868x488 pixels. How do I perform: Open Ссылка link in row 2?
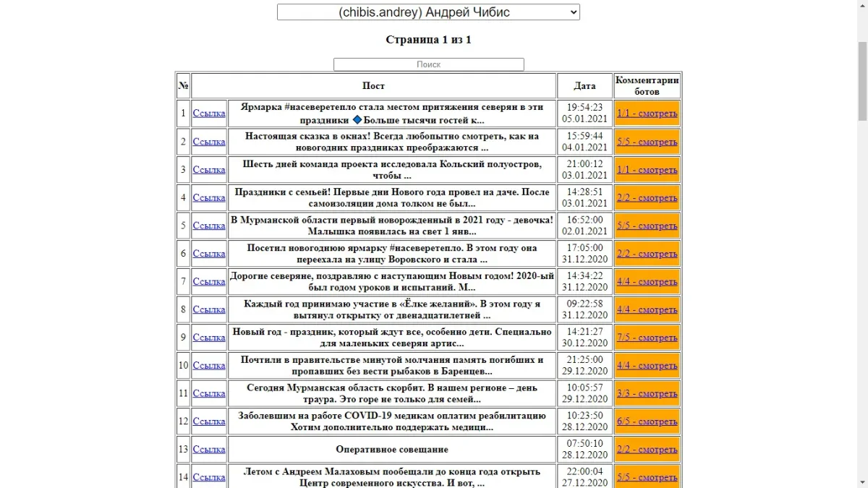click(x=209, y=142)
